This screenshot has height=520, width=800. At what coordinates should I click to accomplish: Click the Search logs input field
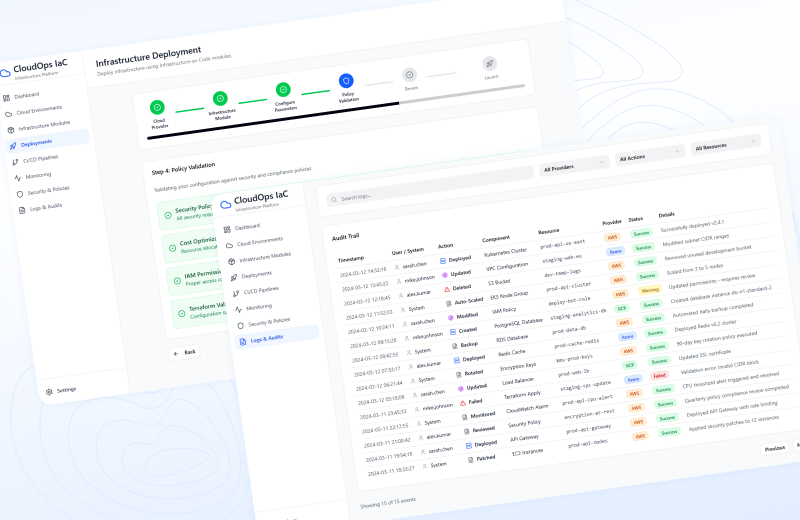click(x=450, y=198)
